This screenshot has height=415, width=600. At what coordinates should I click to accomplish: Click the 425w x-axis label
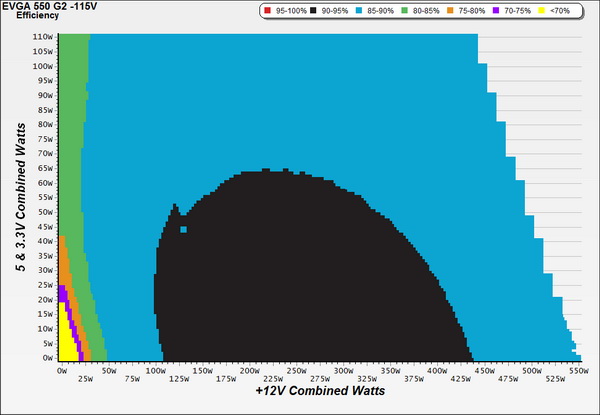[461, 379]
